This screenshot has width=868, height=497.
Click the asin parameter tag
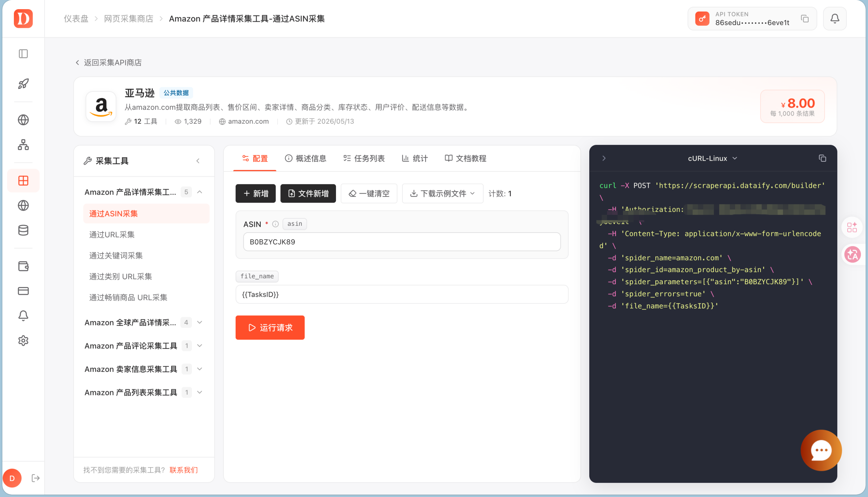click(295, 224)
